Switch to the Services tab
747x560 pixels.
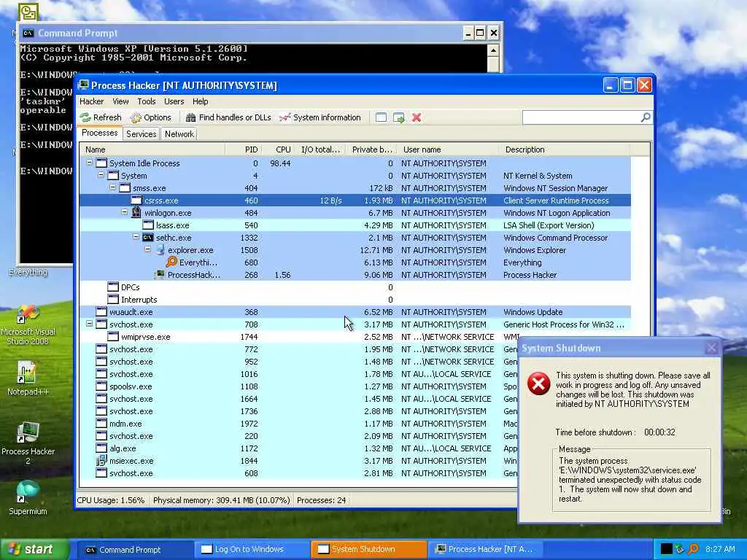(141, 134)
